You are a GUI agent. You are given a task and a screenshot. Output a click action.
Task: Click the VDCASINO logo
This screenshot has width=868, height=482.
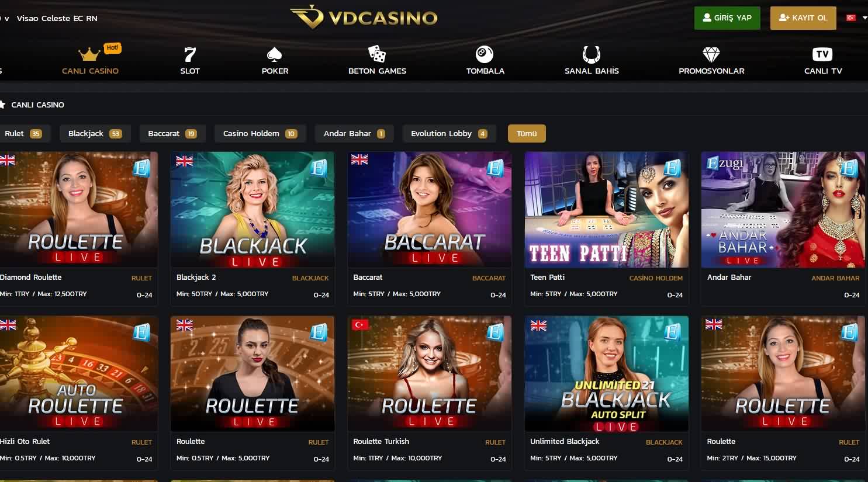tap(364, 18)
